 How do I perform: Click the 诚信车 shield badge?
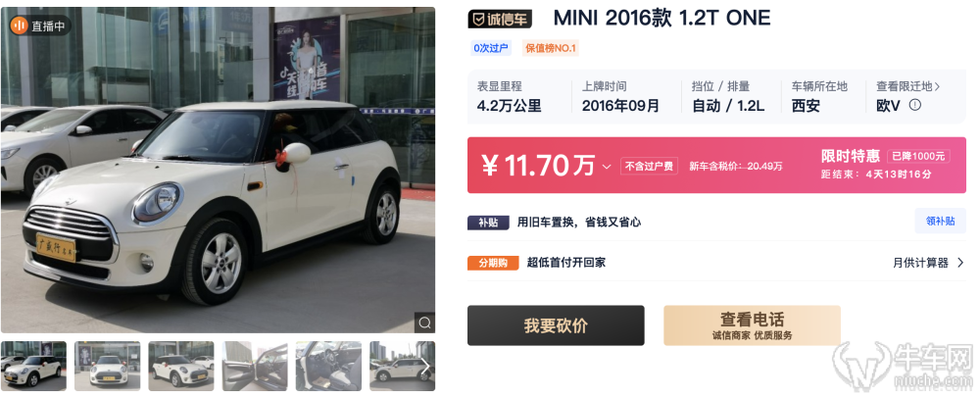(500, 19)
